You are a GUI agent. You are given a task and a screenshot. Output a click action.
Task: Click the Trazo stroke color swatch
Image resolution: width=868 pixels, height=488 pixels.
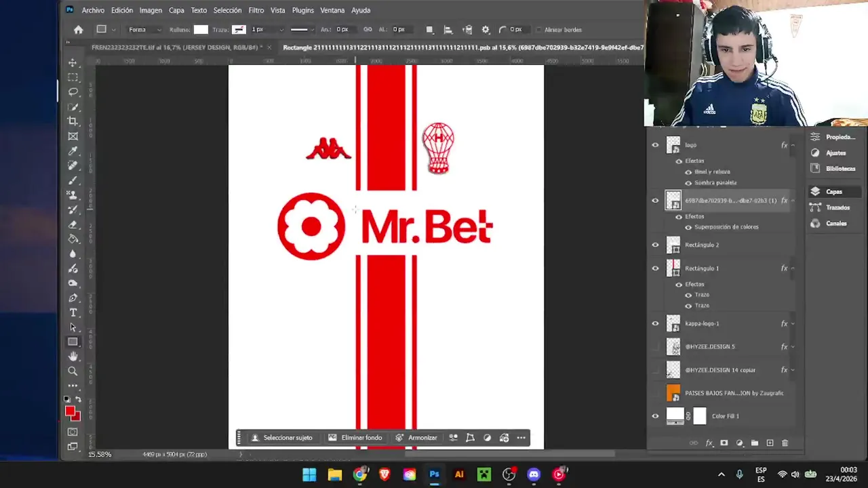click(239, 29)
